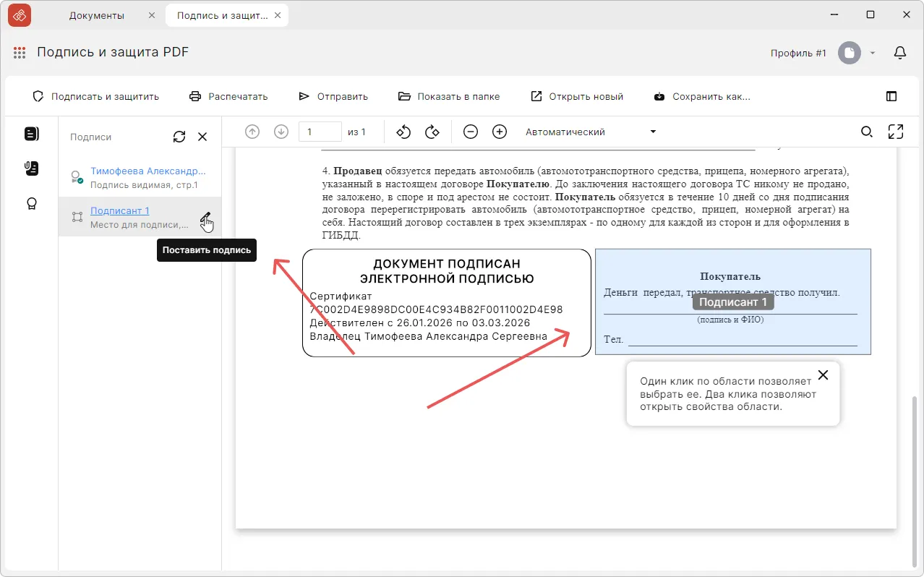Open the applications grid menu
924x577 pixels.
(x=20, y=53)
